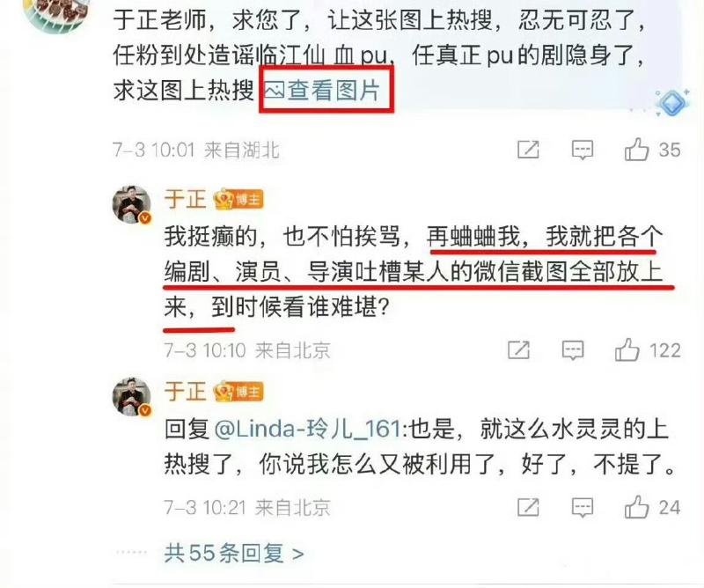Share 于正's 10:10 reply

pyautogui.click(x=518, y=350)
